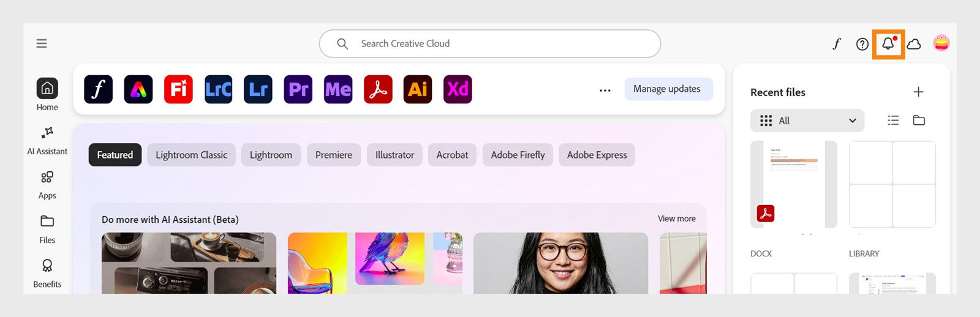This screenshot has width=980, height=317.
Task: Launch the Adobe Fonts app icon
Action: (99, 89)
